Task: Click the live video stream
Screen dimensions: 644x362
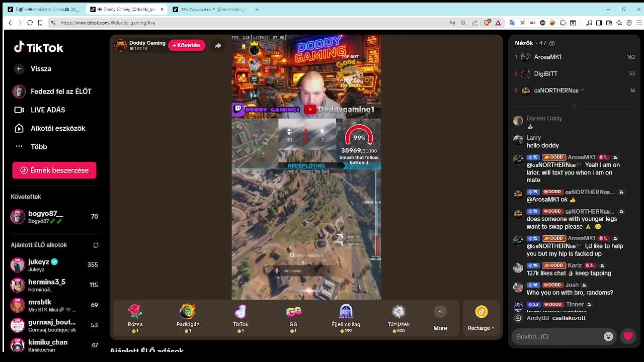Action: (306, 167)
